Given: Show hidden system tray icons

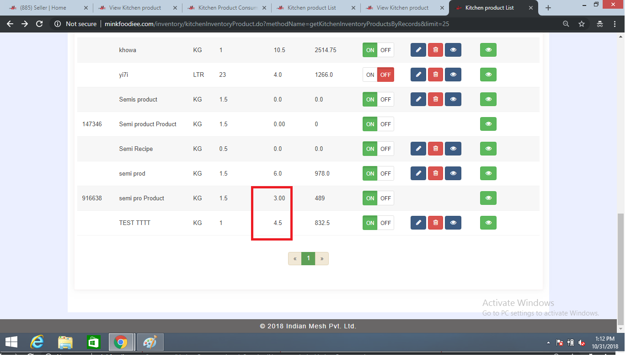Looking at the screenshot, I should pos(549,343).
